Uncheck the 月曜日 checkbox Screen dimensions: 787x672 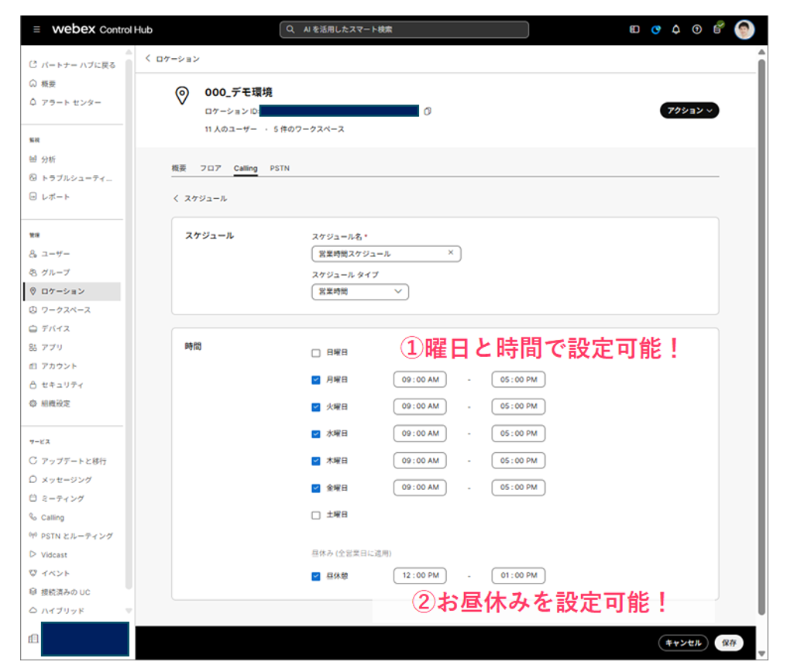(x=315, y=380)
